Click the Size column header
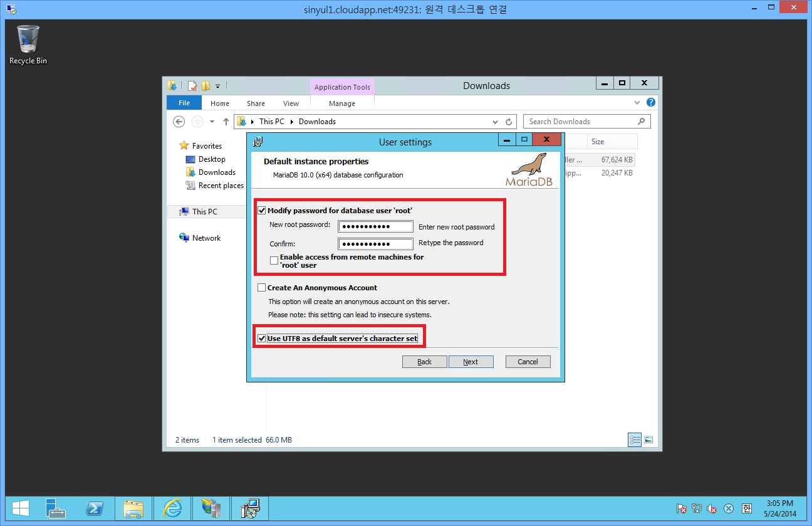Viewport: 812px width, 526px height. [x=612, y=142]
